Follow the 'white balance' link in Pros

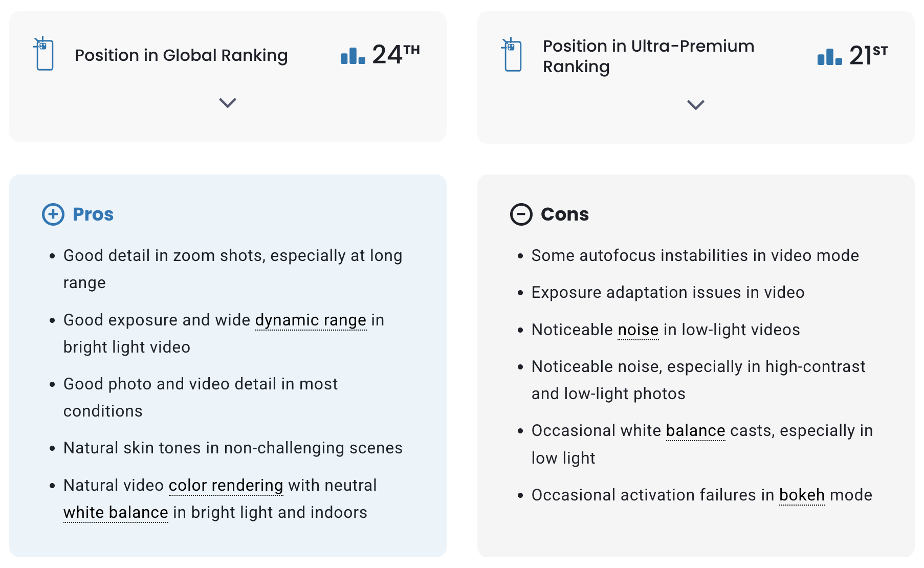tap(116, 512)
